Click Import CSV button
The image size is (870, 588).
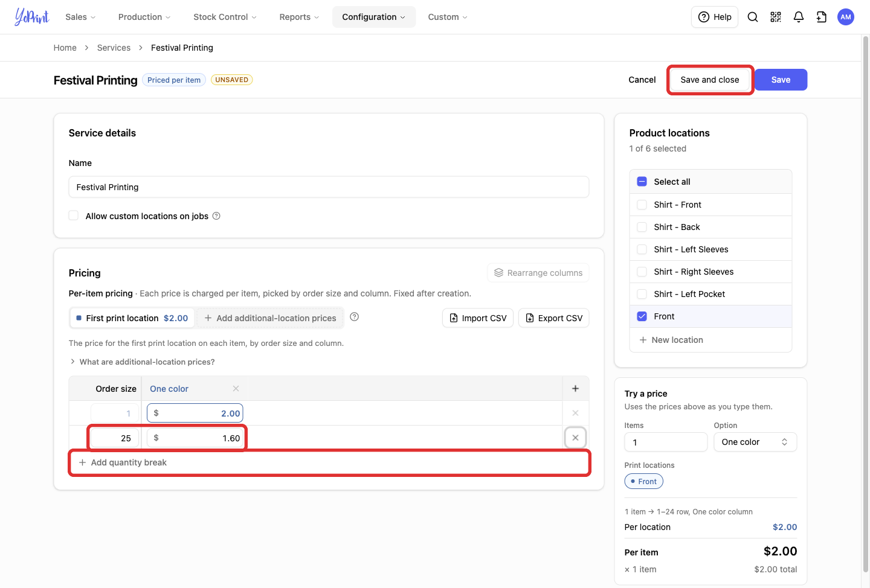pyautogui.click(x=478, y=318)
